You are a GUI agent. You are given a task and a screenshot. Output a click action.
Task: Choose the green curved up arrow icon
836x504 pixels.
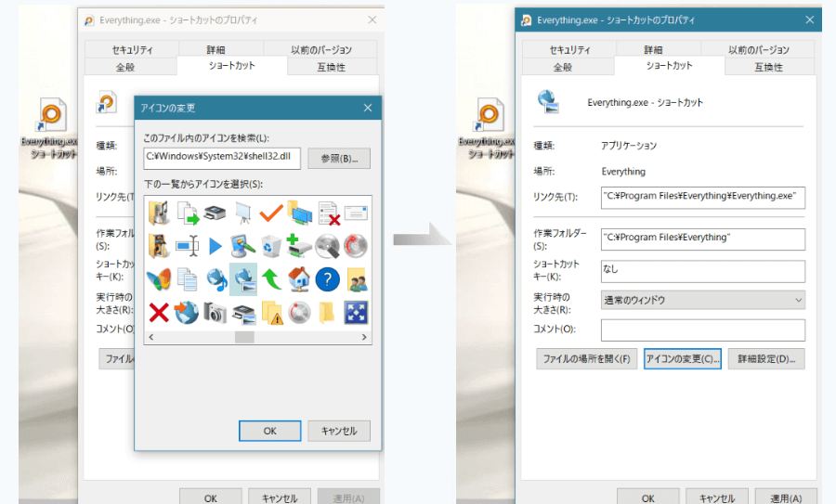pyautogui.click(x=271, y=279)
